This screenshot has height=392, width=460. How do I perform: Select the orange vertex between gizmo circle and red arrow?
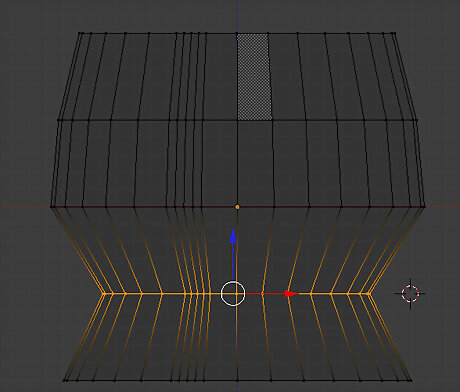[263, 294]
